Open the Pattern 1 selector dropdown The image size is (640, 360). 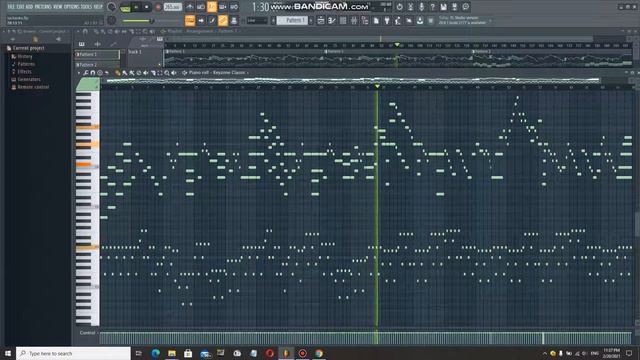point(292,20)
